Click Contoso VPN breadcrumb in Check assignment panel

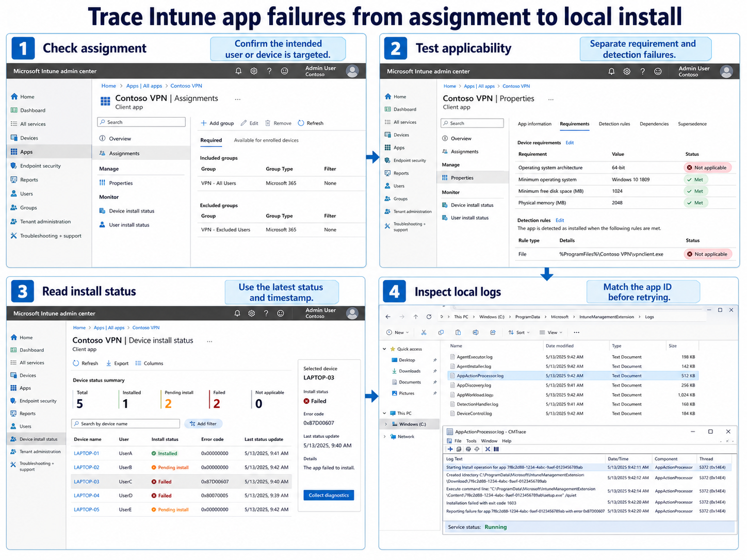coord(186,86)
